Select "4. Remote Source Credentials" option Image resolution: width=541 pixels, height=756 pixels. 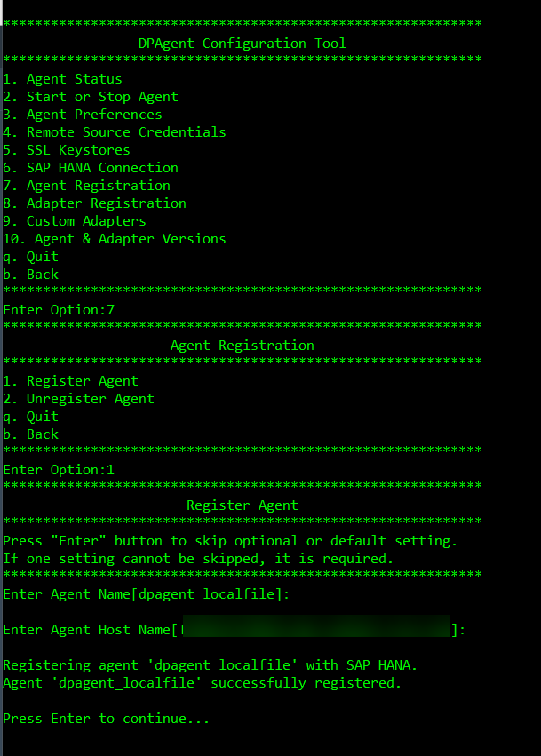click(114, 132)
